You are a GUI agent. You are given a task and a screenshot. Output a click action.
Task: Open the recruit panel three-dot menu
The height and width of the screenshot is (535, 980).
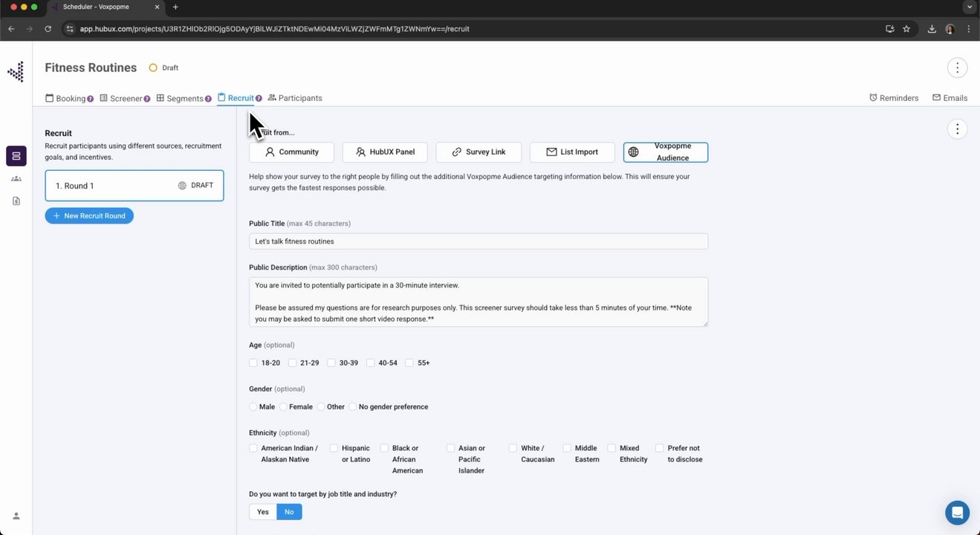point(957,129)
